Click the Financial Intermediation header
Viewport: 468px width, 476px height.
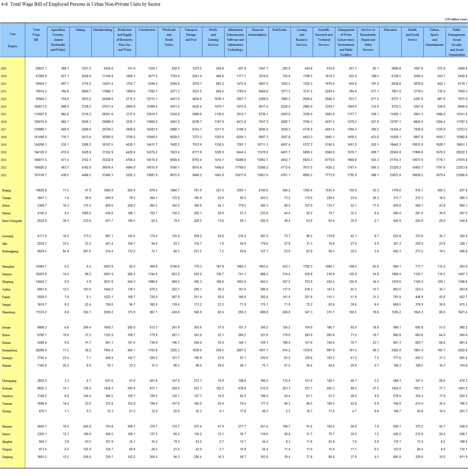257,32
